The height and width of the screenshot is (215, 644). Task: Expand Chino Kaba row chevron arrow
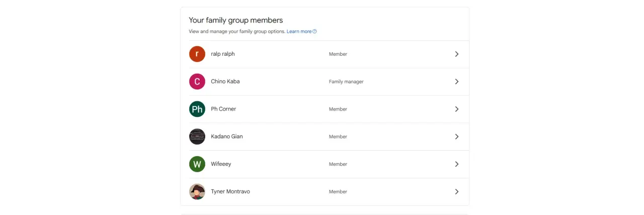(x=457, y=81)
